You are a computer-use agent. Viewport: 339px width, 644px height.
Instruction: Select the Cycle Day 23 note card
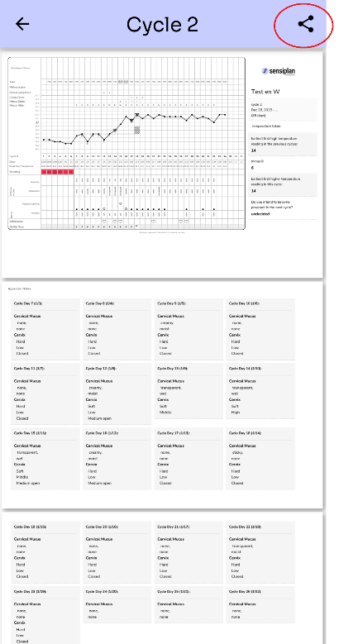(45, 615)
